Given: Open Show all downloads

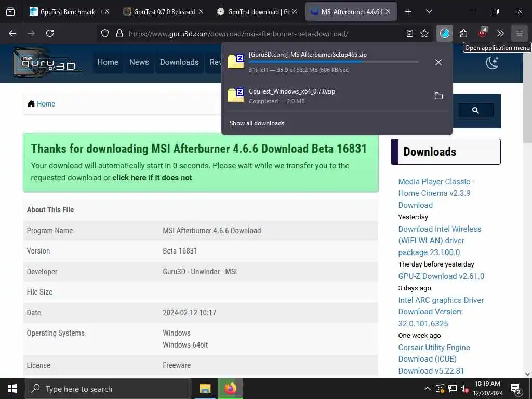Looking at the screenshot, I should point(257,123).
